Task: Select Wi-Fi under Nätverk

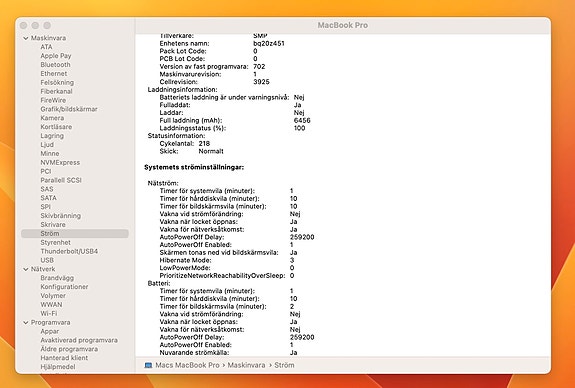Action: pyautogui.click(x=49, y=314)
